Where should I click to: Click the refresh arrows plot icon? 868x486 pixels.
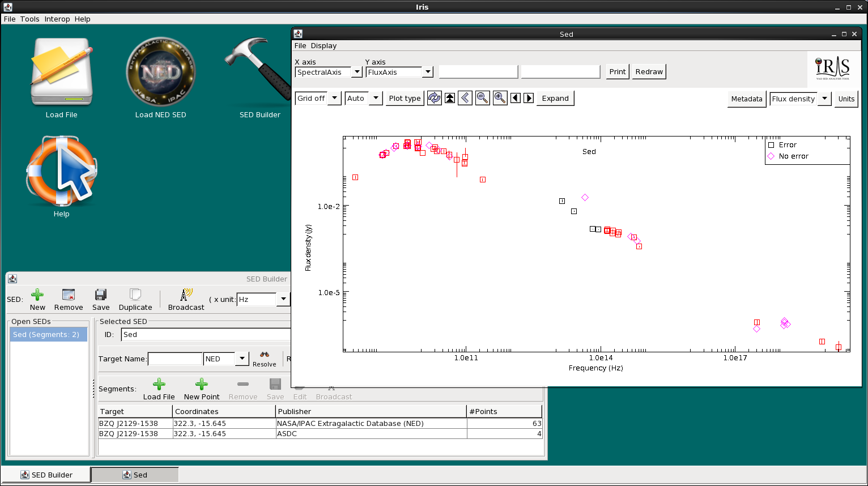point(435,98)
